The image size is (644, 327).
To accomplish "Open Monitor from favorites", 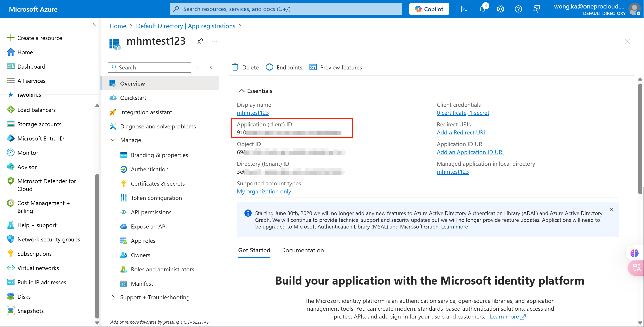I will tap(23, 153).
